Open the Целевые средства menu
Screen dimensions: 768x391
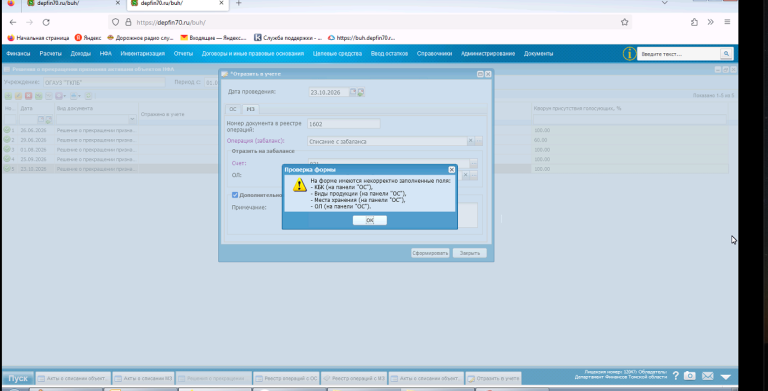(x=337, y=53)
